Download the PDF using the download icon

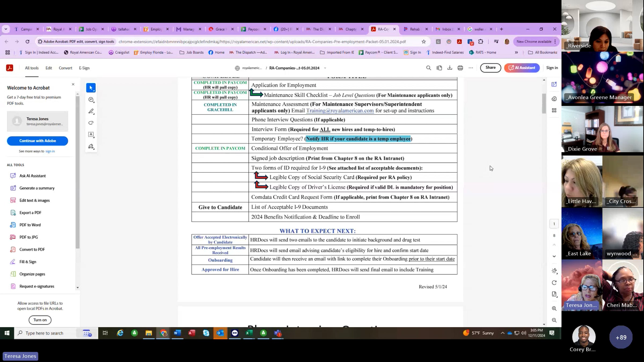450,68
